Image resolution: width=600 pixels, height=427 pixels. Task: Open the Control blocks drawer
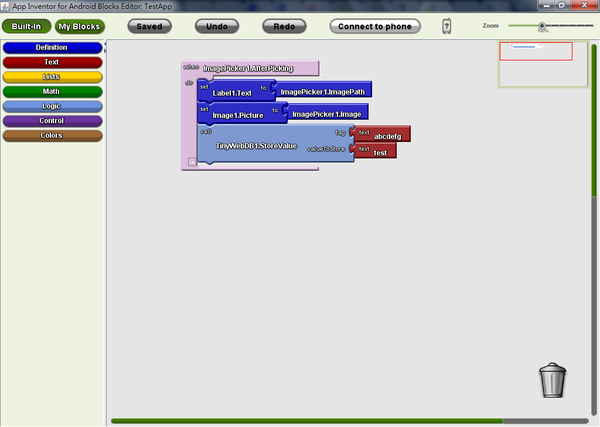click(52, 121)
